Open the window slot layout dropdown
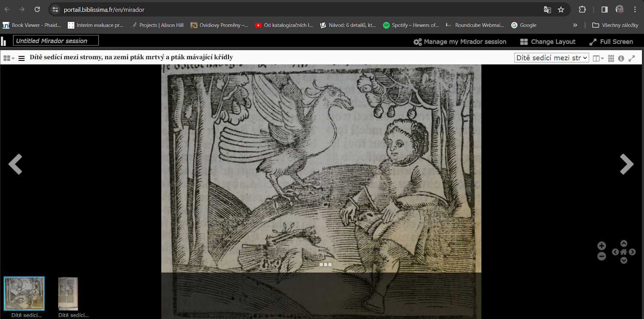The image size is (644, 319). 9,58
